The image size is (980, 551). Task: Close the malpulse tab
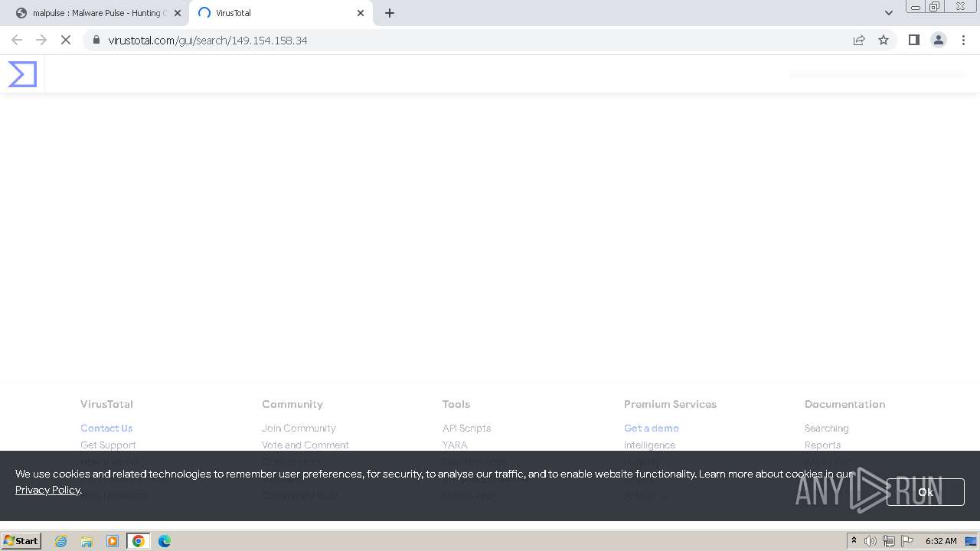(x=178, y=13)
